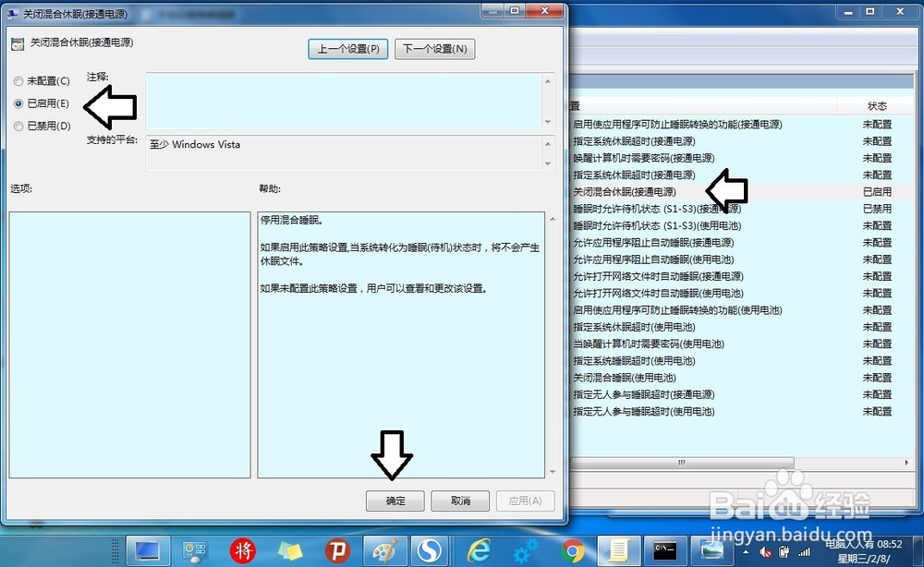Click the right arrow of the list horizontal scrollbar
This screenshot has width=924, height=567.
pos(907,463)
